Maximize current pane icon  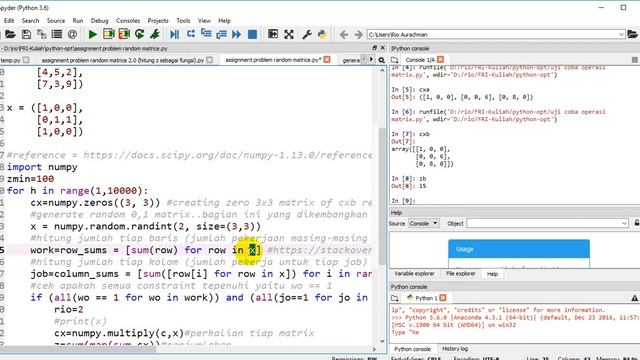tap(273, 34)
